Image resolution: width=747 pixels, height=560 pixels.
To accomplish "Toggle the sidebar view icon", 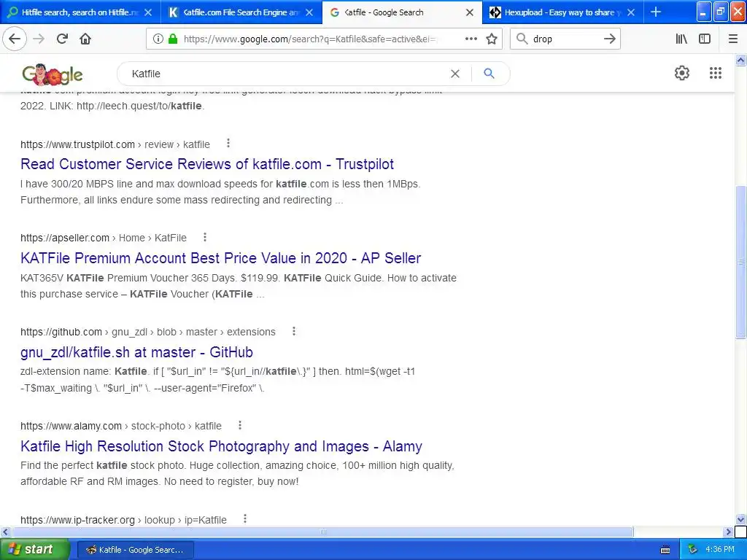I will (x=705, y=39).
